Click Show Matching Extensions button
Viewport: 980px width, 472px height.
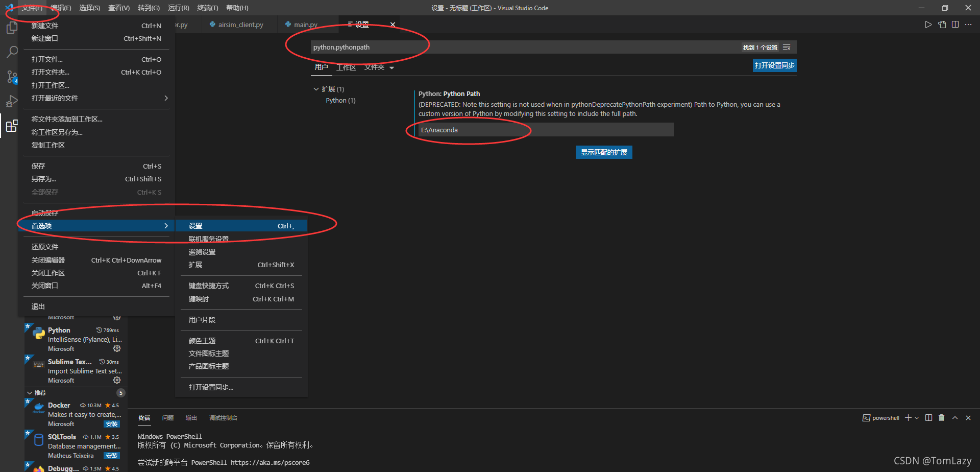click(604, 152)
